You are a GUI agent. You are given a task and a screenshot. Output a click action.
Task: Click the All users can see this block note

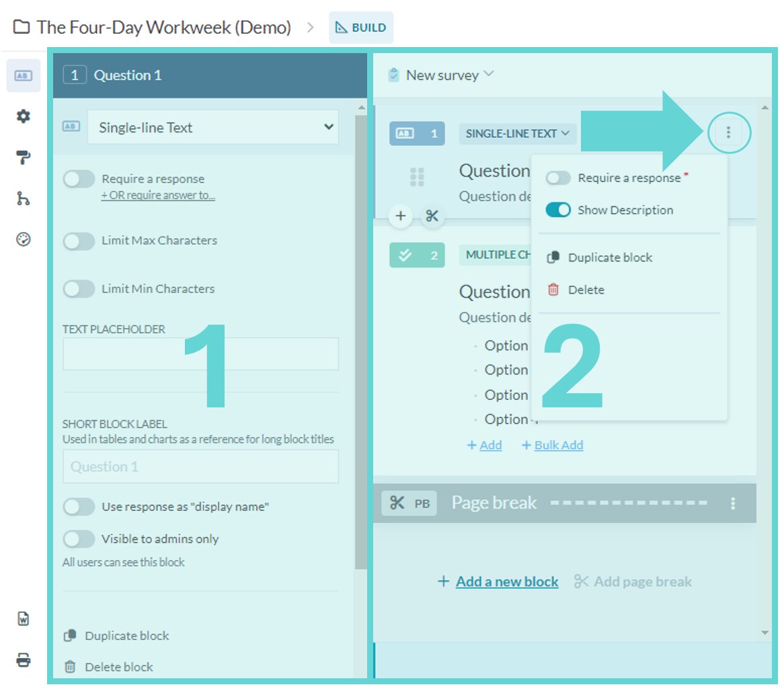pos(124,563)
